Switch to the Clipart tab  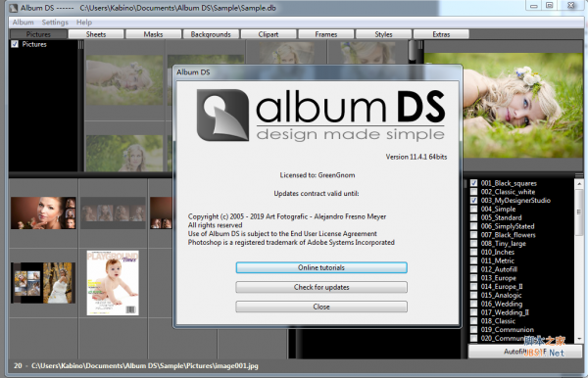click(x=269, y=34)
